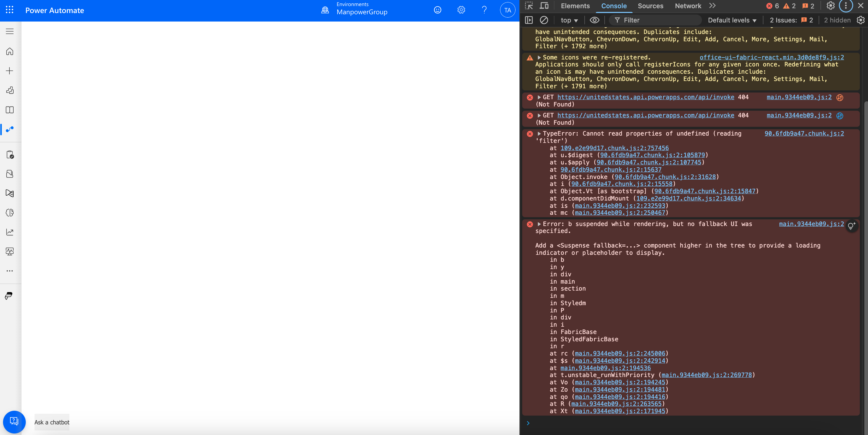The height and width of the screenshot is (435, 868).
Task: Expand the TypeError filter error entry
Action: (x=539, y=134)
